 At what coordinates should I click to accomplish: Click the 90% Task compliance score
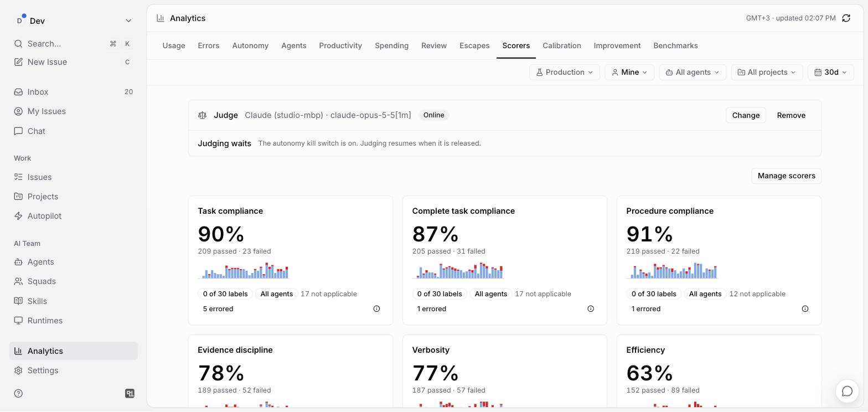(x=221, y=234)
